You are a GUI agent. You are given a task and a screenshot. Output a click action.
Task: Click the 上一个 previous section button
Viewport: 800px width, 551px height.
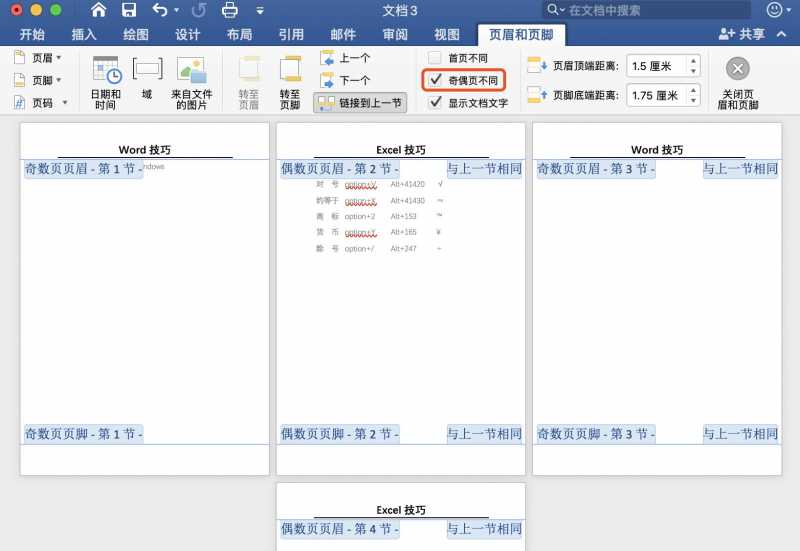[x=345, y=58]
